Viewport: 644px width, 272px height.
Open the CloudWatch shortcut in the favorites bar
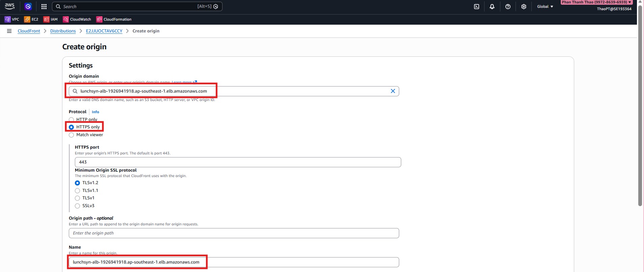point(77,19)
